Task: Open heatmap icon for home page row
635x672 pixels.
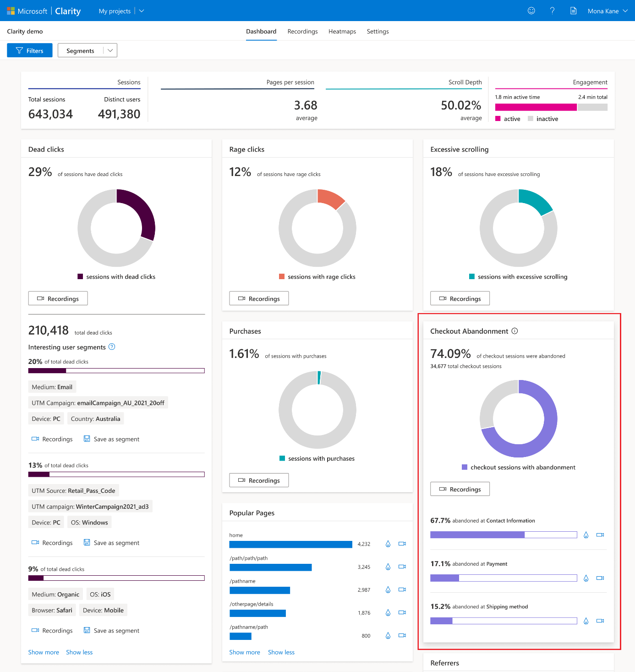Action: click(x=388, y=544)
